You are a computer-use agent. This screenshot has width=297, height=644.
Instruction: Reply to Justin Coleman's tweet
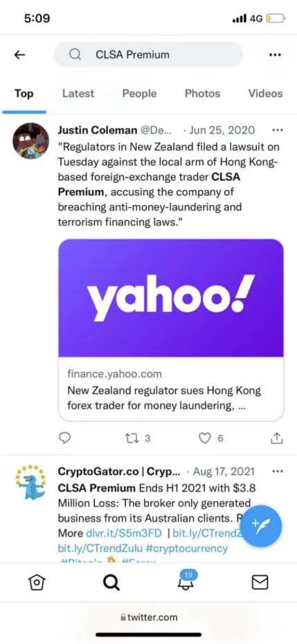(65, 438)
